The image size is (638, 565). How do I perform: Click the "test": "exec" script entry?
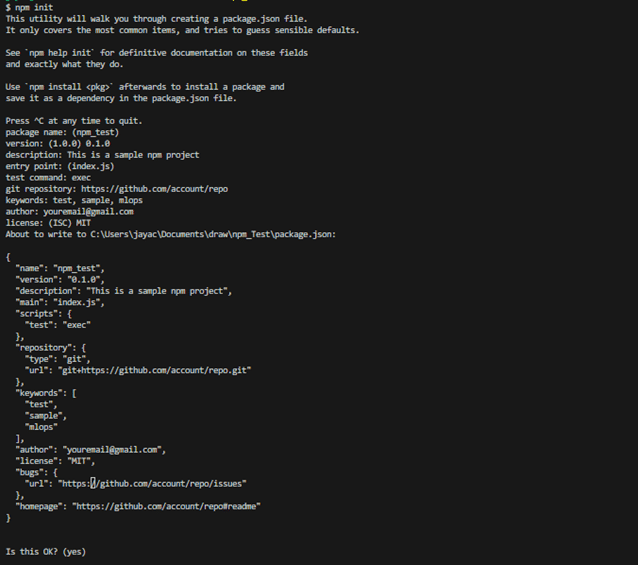click(x=57, y=325)
